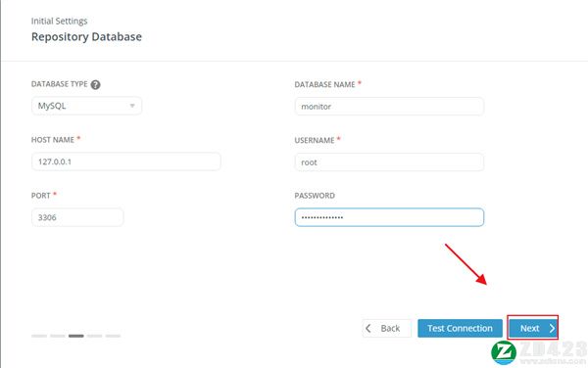The width and height of the screenshot is (588, 368).
Task: Click the left chevron on Back button
Action: (368, 328)
